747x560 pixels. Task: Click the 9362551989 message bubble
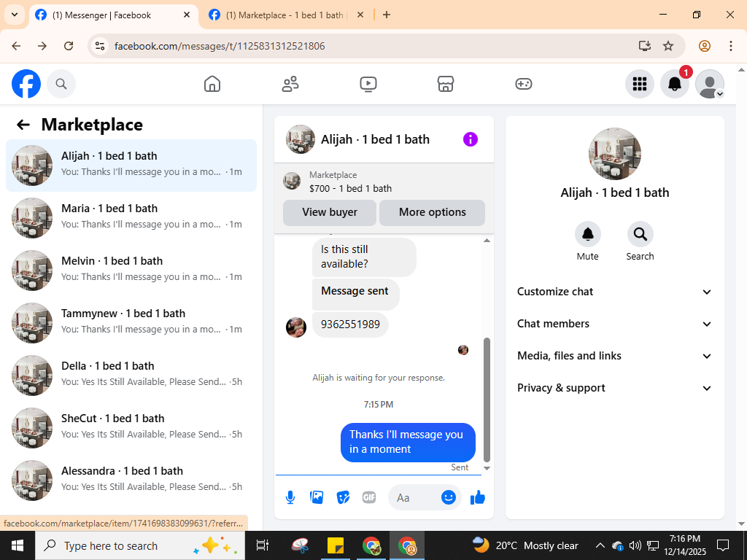coord(350,324)
